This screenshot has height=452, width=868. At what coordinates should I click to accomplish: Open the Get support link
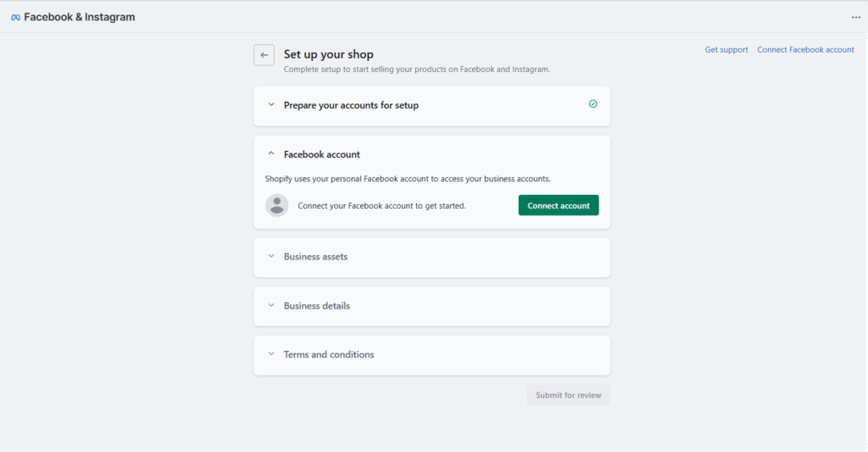pos(726,50)
